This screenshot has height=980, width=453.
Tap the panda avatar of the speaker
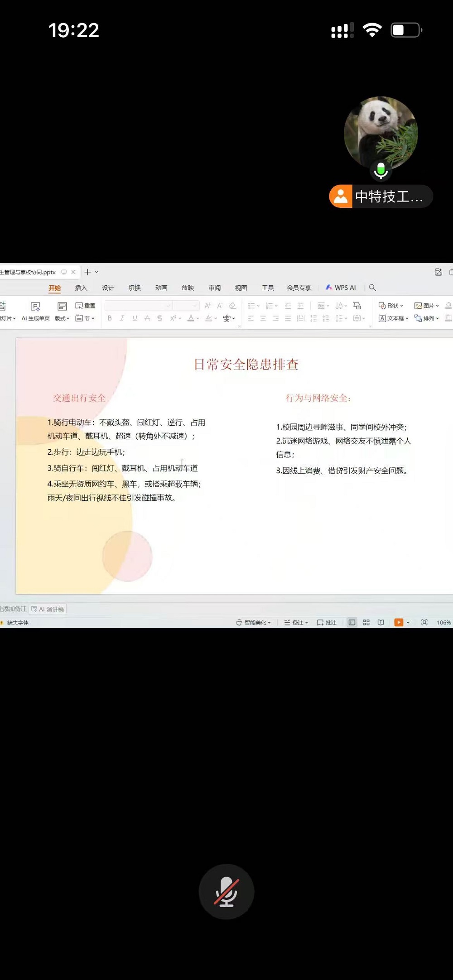click(x=381, y=133)
